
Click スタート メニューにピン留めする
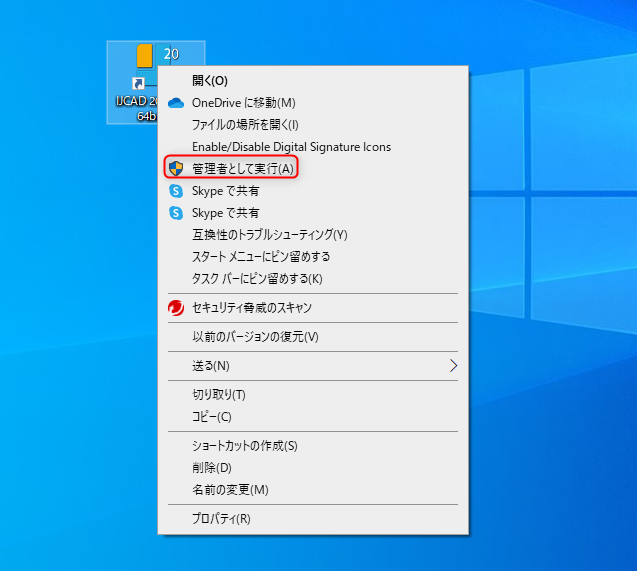click(313, 257)
